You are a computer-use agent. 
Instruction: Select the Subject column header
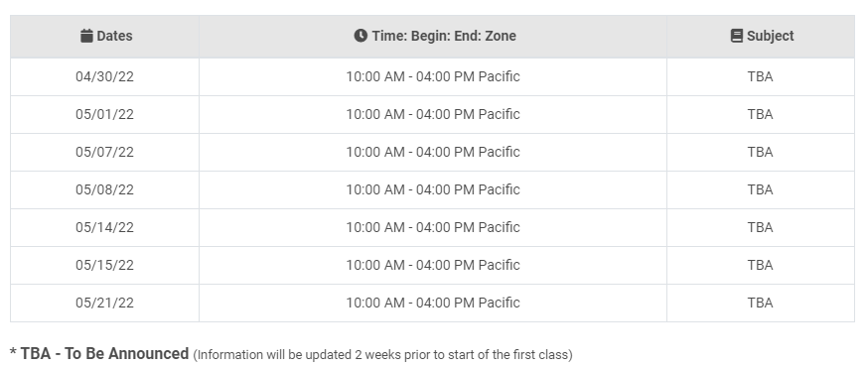point(761,37)
